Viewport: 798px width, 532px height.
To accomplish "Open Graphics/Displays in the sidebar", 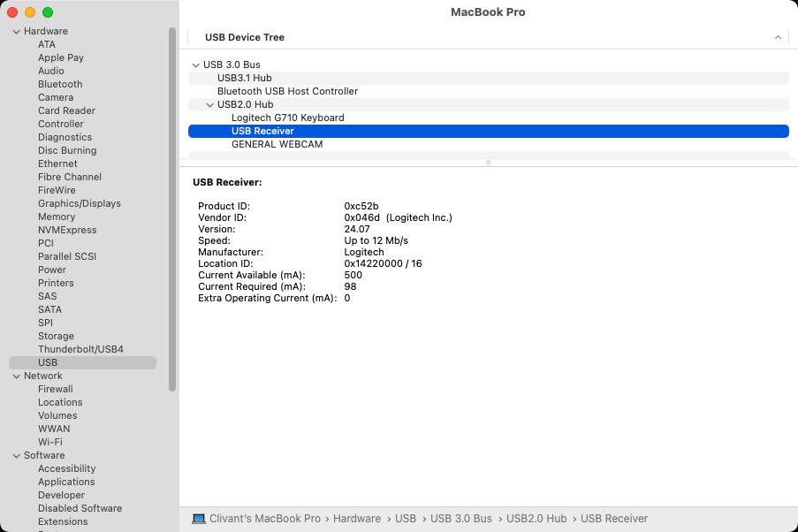I will click(80, 203).
